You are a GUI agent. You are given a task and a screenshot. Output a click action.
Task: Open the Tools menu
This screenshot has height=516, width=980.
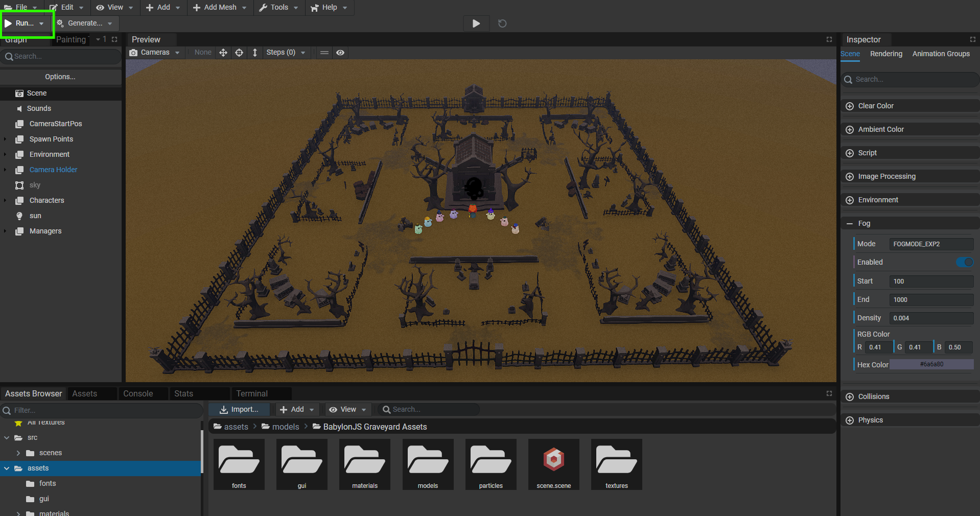(x=278, y=8)
